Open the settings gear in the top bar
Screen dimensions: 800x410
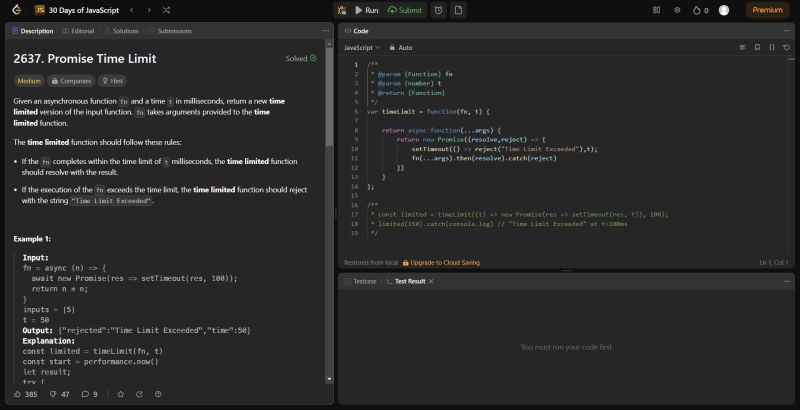pyautogui.click(x=677, y=10)
